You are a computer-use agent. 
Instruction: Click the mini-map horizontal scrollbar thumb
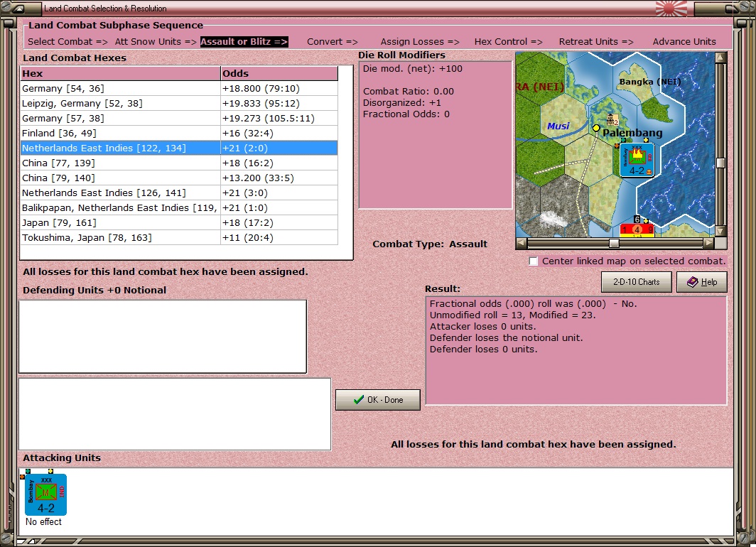tap(614, 244)
